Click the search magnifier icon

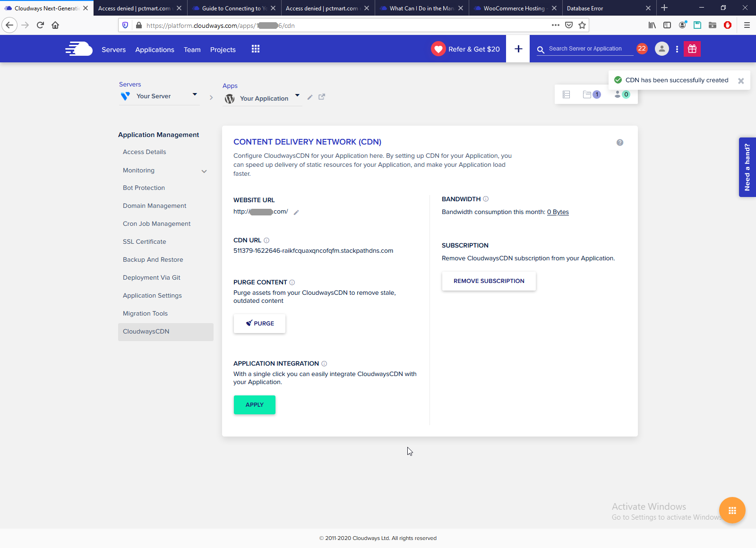tap(541, 49)
